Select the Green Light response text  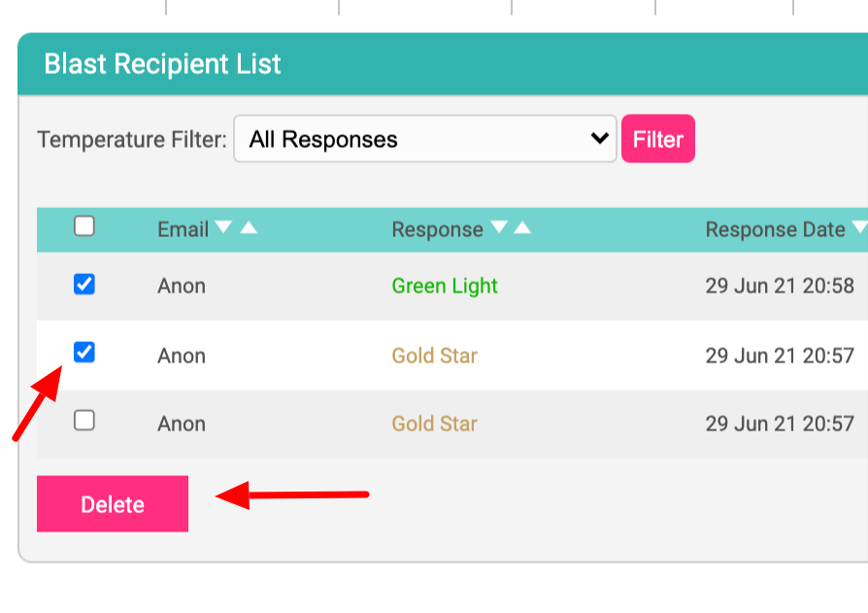coord(445,286)
